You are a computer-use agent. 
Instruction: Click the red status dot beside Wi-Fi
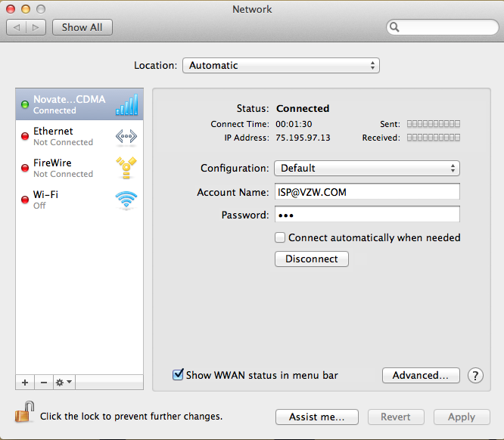click(25, 200)
